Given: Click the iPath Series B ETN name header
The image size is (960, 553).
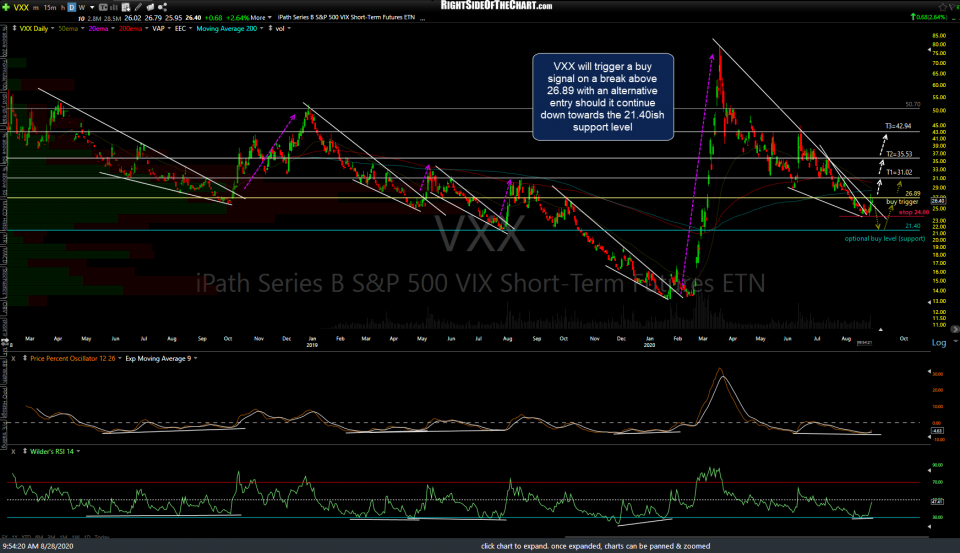Looking at the screenshot, I should [x=346, y=18].
